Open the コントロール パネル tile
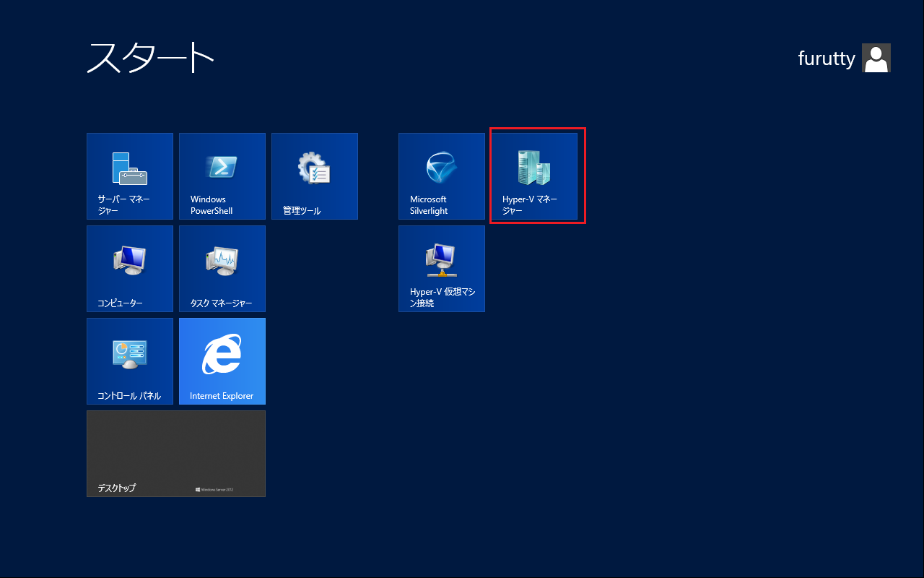This screenshot has width=924, height=578. coord(130,361)
